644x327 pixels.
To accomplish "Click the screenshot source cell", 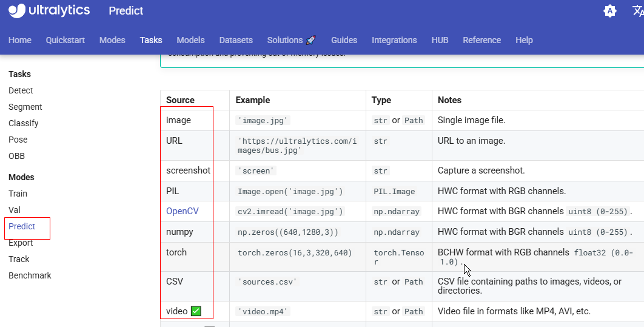I will point(188,170).
